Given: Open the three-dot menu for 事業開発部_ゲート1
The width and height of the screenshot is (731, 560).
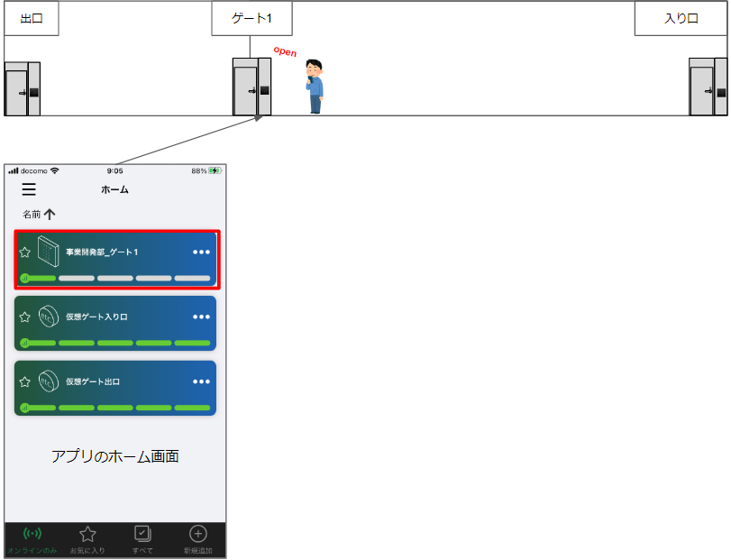Looking at the screenshot, I should point(201,252).
